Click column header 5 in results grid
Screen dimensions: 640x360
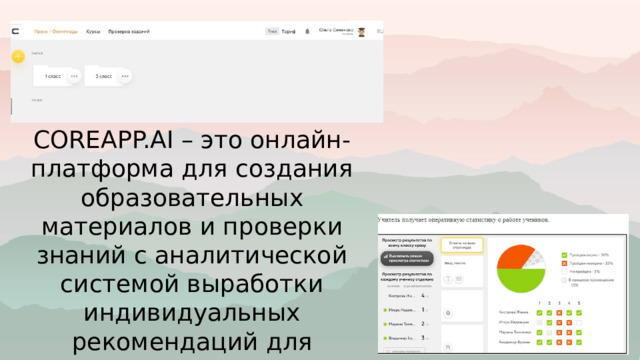pyautogui.click(x=579, y=303)
